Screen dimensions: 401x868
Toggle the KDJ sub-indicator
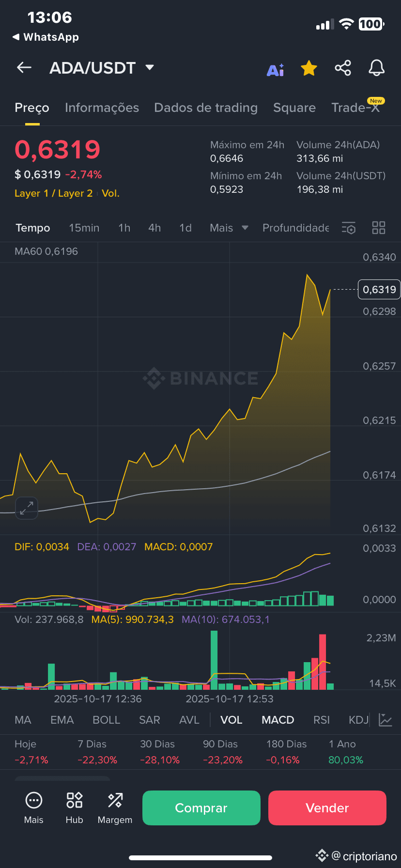coord(359,720)
